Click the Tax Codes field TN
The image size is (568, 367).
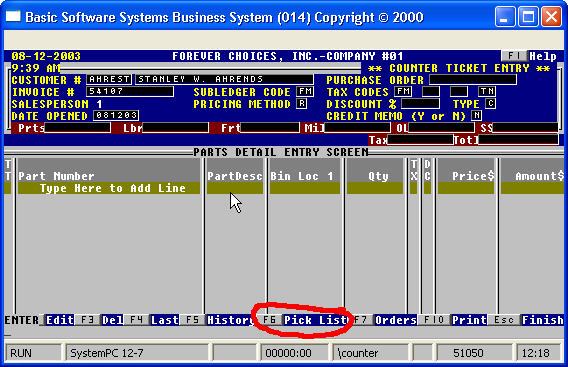point(487,91)
